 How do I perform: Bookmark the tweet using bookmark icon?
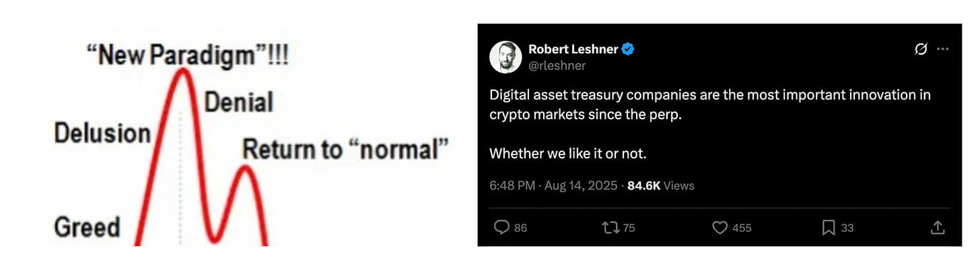[x=829, y=228]
